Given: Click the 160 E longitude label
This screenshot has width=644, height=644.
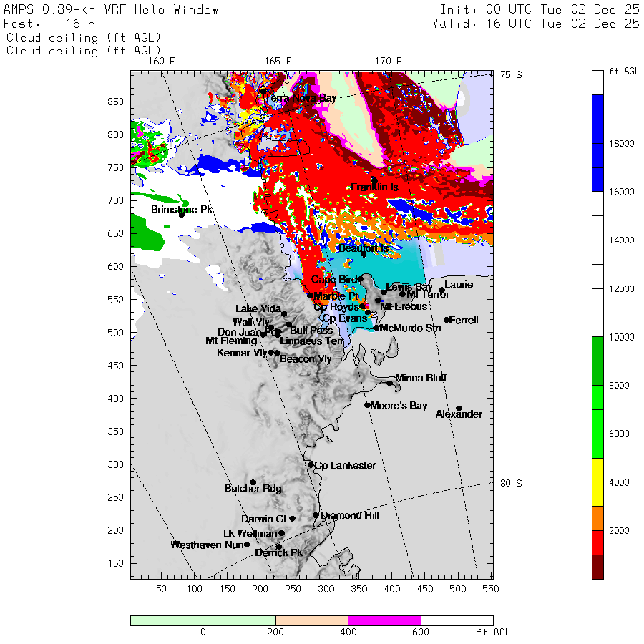Looking at the screenshot, I should click(162, 62).
